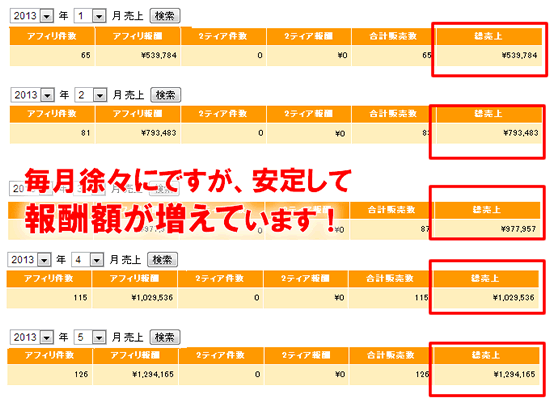Image resolution: width=550 pixels, height=404 pixels.
Task: Open the year dropdown for January sales
Action: click(32, 16)
